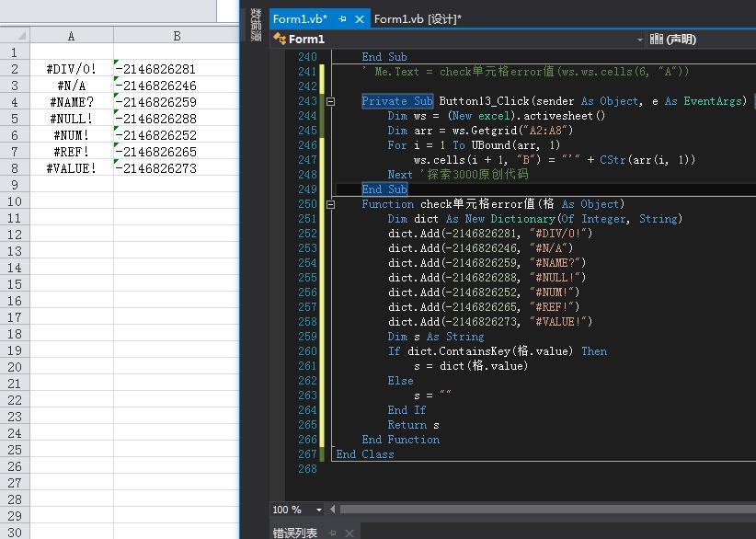Open the 数据源 side panel tab
Viewport: 756px width, 539px height.
click(256, 26)
